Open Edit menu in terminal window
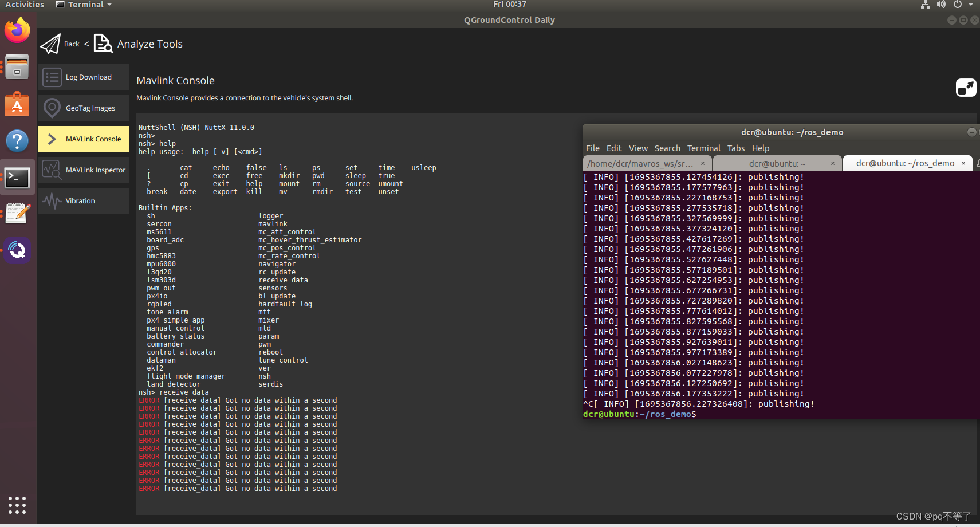Screen dimensions: 980x527 tap(614, 148)
